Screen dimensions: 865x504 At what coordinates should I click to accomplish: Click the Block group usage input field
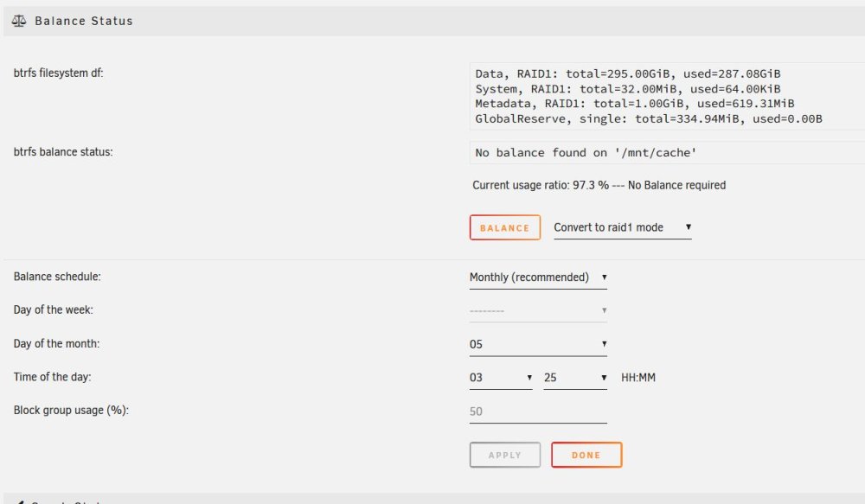pos(538,411)
